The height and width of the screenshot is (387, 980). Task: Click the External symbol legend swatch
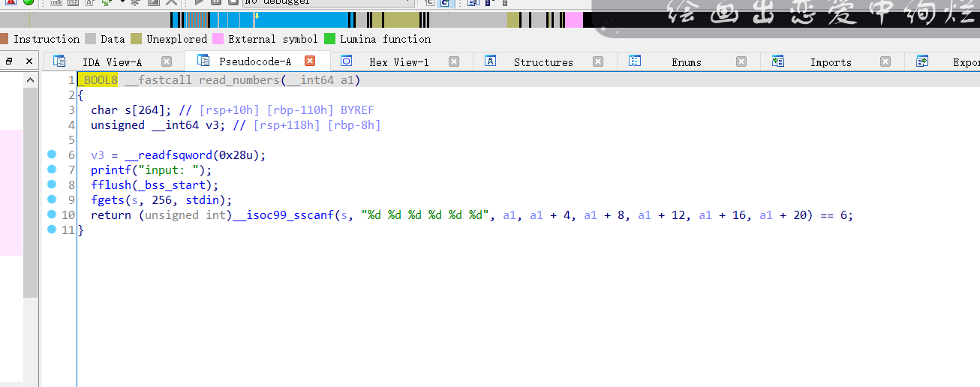tap(218, 39)
